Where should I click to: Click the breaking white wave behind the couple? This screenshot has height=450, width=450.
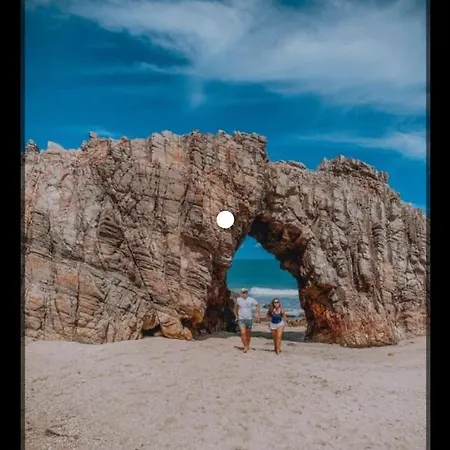[273, 292]
